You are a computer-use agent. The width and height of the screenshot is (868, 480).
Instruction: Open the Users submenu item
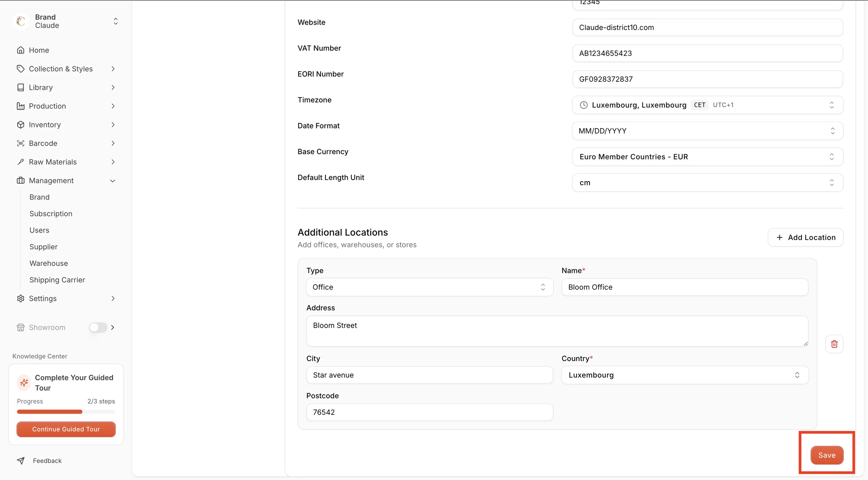pos(39,230)
